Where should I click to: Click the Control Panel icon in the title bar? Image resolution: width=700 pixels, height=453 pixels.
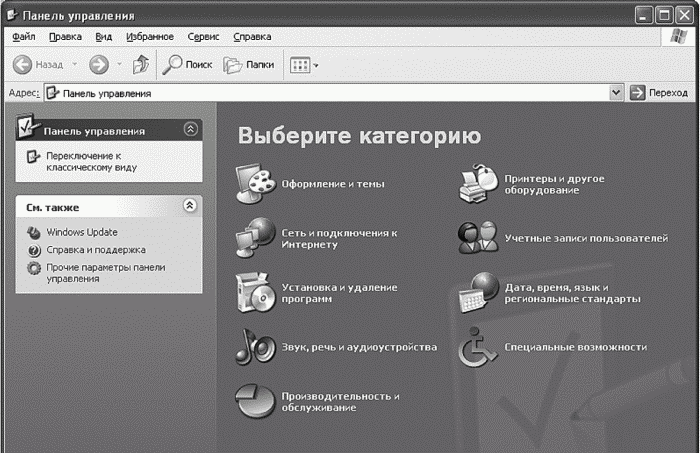(x=12, y=15)
